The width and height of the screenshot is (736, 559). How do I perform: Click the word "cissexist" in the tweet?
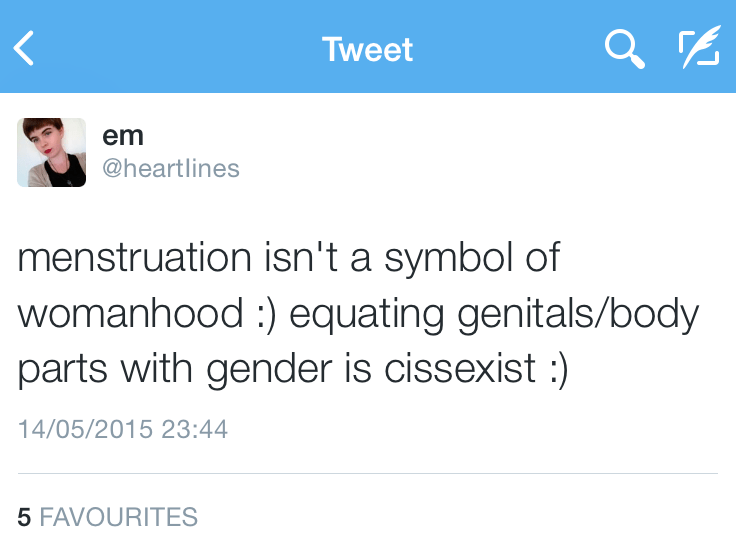click(x=461, y=368)
